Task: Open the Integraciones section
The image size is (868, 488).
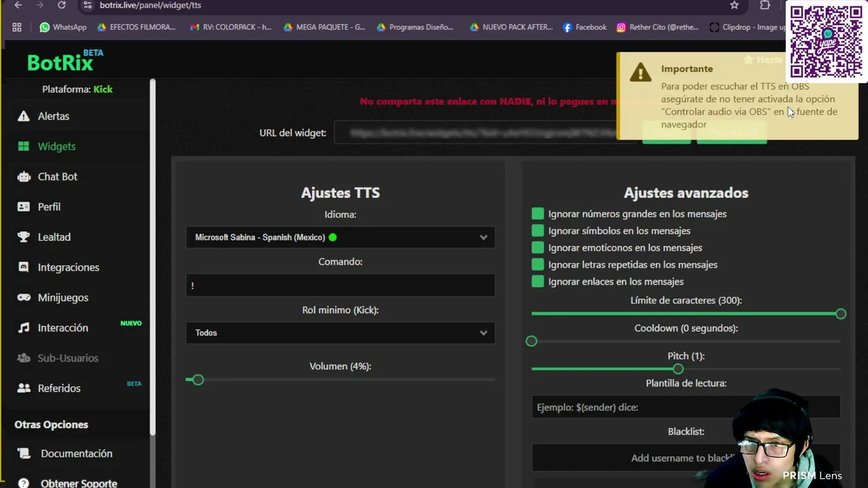Action: pyautogui.click(x=68, y=267)
